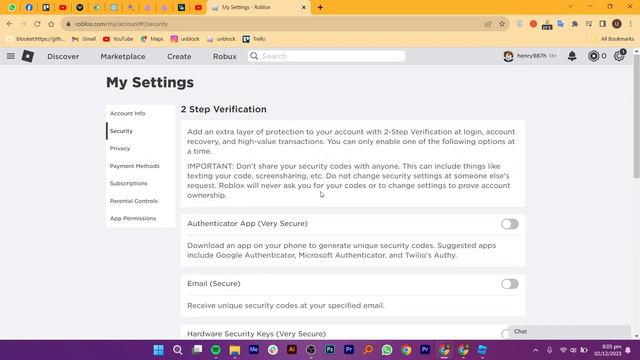Open Chrome side panel
This screenshot has height=360, width=640.
[602, 24]
